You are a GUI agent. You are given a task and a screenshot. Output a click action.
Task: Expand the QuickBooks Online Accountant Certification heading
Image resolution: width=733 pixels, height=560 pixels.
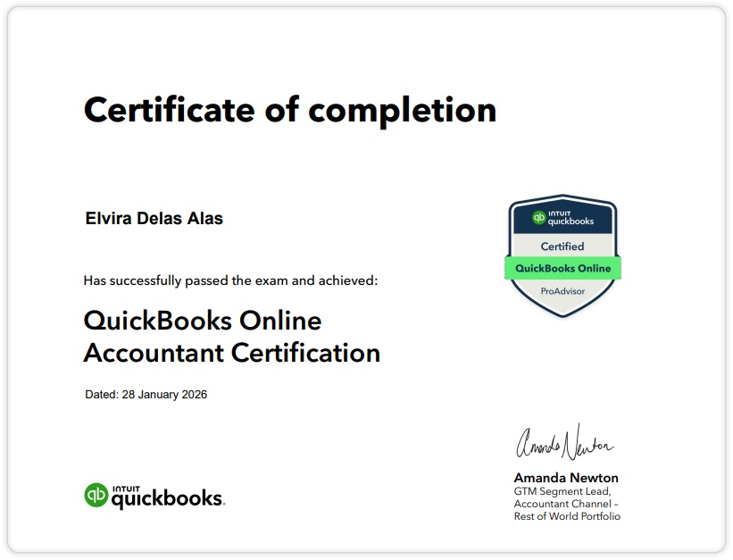[x=230, y=337]
